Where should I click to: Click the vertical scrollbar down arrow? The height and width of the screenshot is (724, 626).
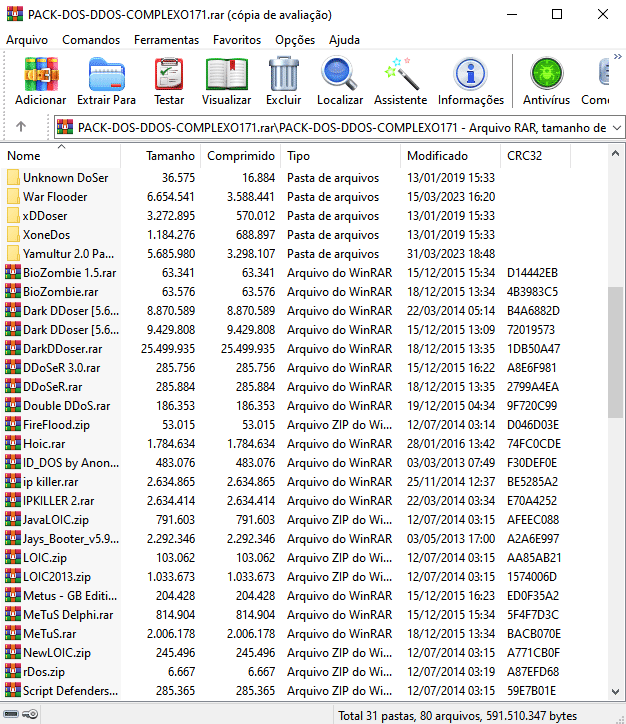pyautogui.click(x=617, y=691)
